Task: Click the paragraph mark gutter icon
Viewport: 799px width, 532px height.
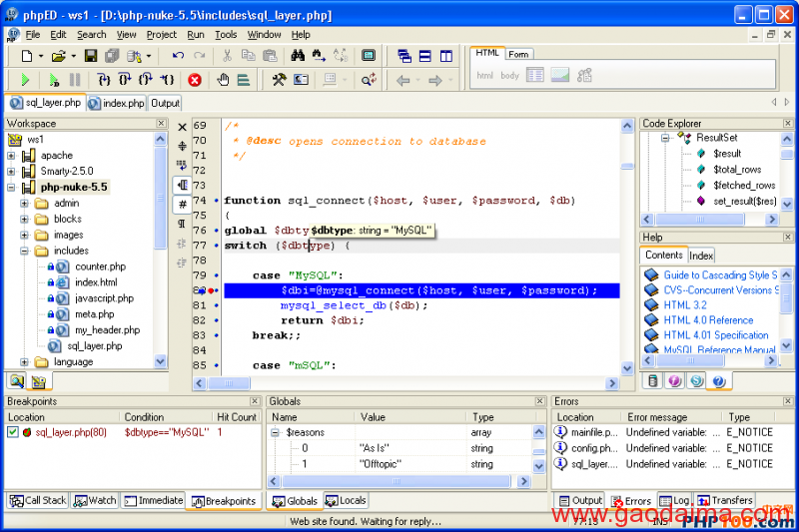Action: click(x=182, y=224)
